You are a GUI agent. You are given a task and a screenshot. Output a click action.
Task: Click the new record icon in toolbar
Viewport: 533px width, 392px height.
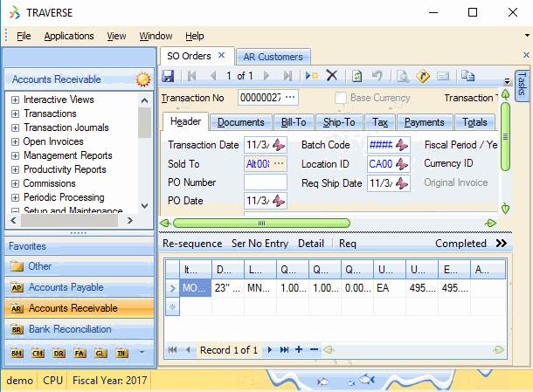point(312,76)
